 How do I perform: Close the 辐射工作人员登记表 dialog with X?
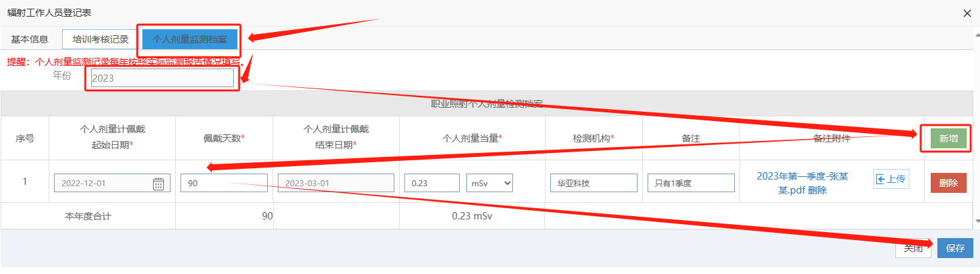(967, 13)
